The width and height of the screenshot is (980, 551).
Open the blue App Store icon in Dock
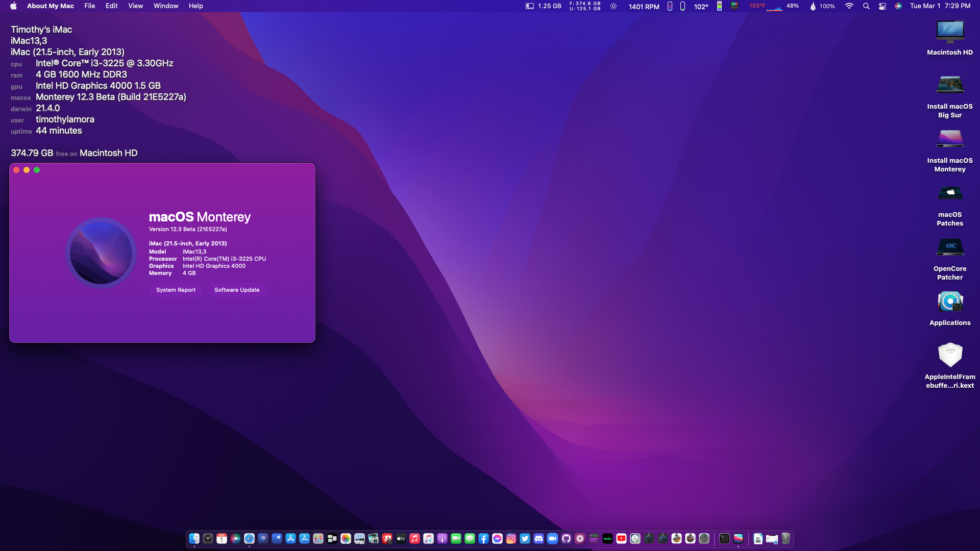291,538
